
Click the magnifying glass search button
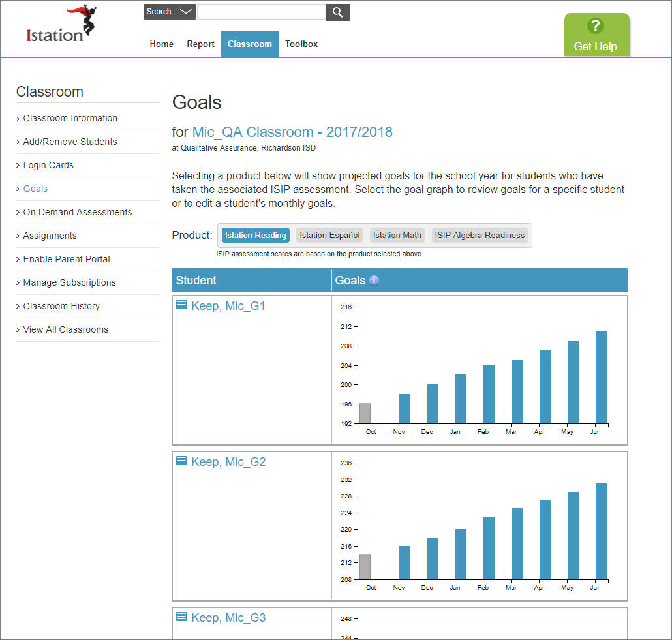[x=338, y=12]
